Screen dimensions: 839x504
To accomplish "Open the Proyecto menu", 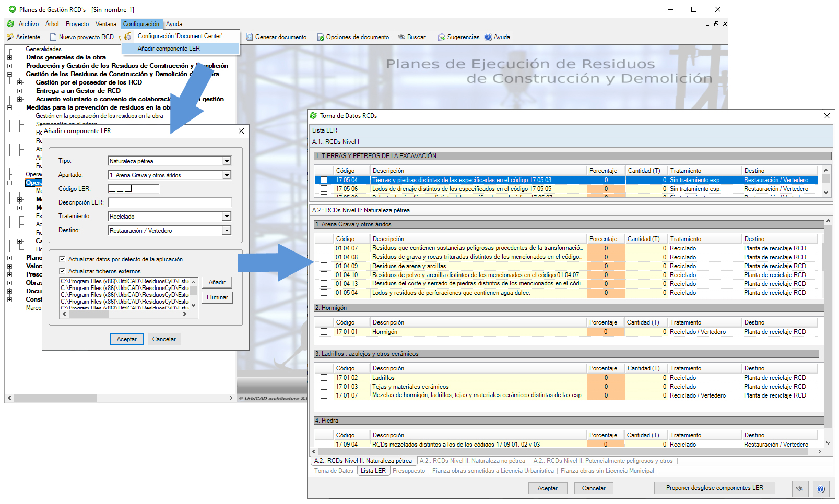I will coord(77,24).
